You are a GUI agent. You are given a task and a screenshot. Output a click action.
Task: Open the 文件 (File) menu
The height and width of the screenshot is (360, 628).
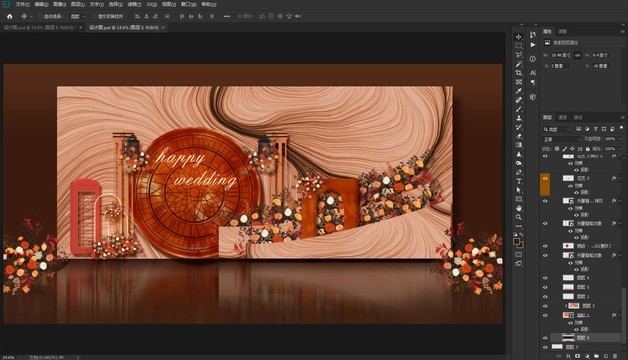pyautogui.click(x=22, y=4)
